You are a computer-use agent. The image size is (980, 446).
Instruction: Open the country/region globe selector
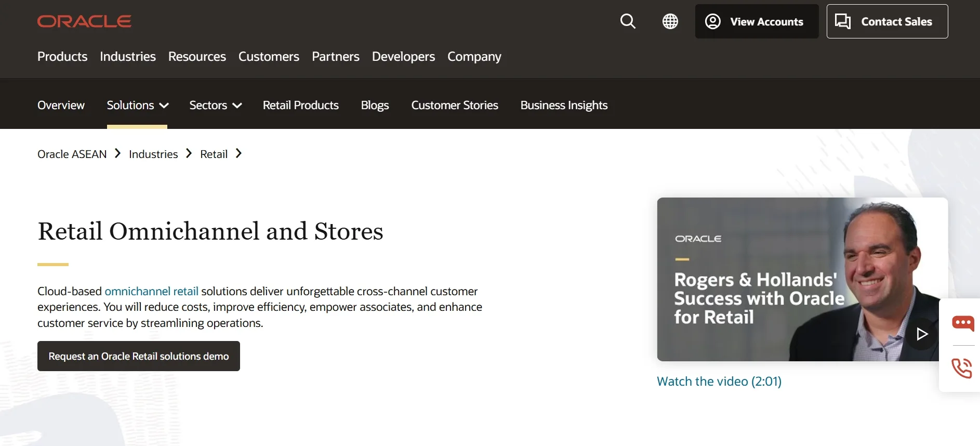click(x=670, y=21)
